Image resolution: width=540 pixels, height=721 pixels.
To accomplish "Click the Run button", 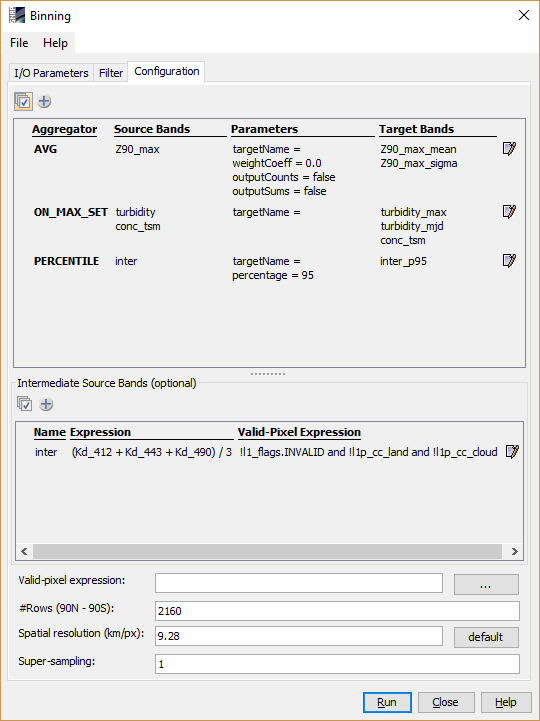I will click(387, 702).
